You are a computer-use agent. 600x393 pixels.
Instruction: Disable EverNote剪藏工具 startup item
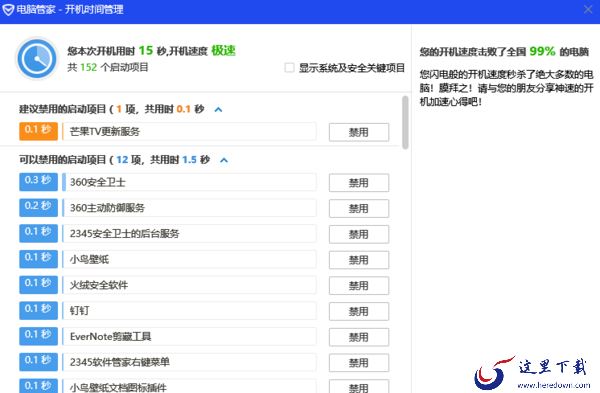pos(359,337)
